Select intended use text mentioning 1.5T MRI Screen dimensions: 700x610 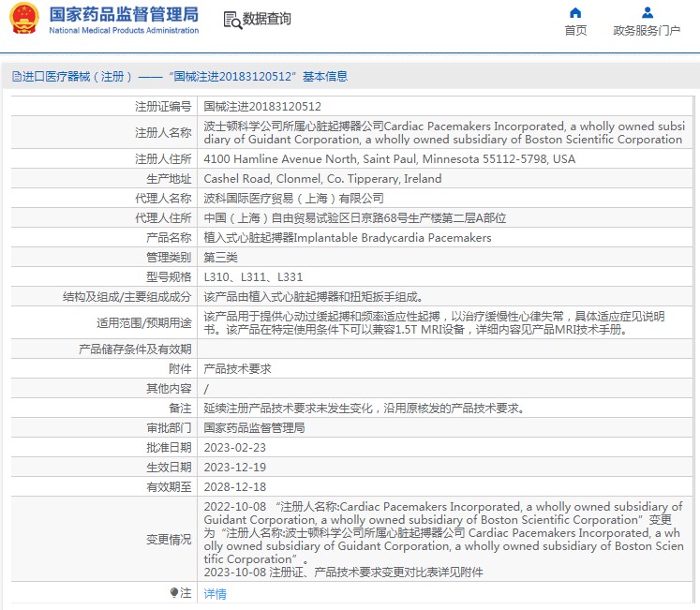pyautogui.click(x=435, y=323)
